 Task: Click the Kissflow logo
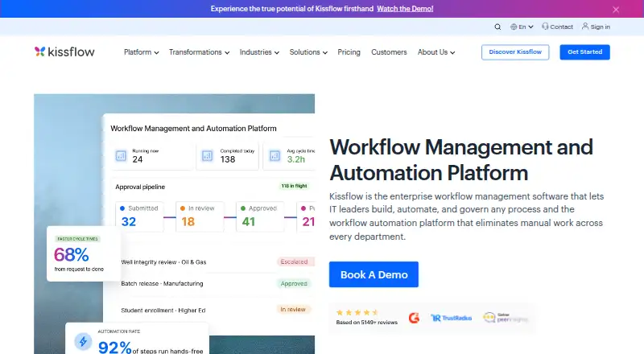click(x=64, y=51)
